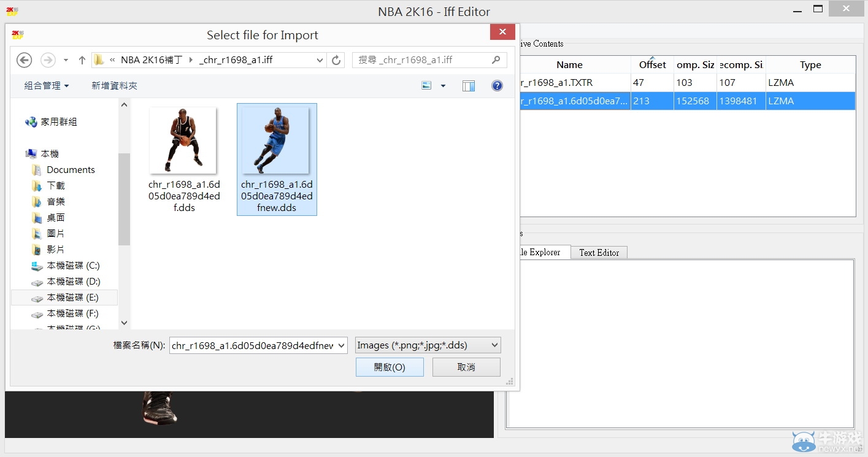The height and width of the screenshot is (457, 868).
Task: Select 本機磁碟 (E:) drive
Action: pos(64,298)
